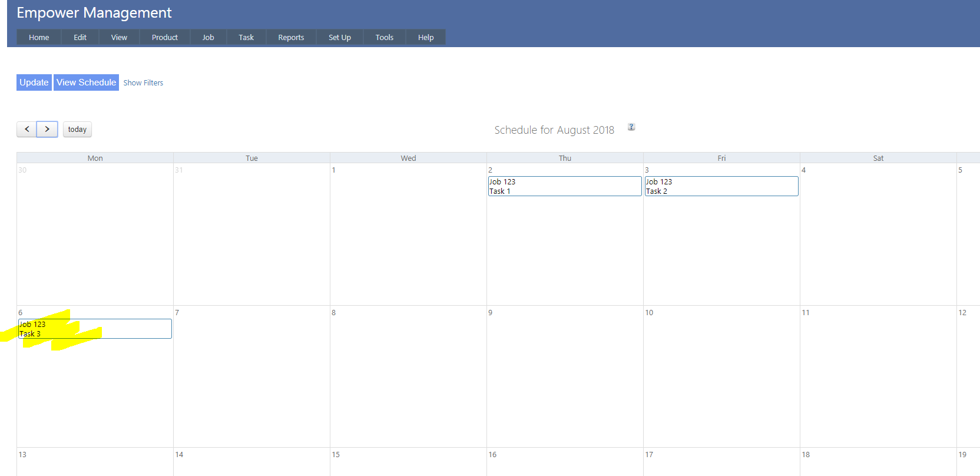Open the Reports menu
This screenshot has height=476, width=980.
coord(291,37)
